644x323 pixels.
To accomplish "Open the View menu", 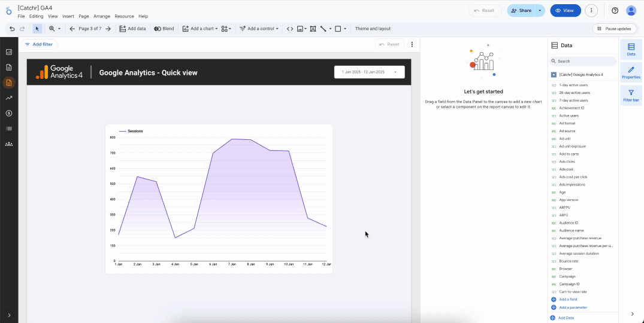I will 53,16.
